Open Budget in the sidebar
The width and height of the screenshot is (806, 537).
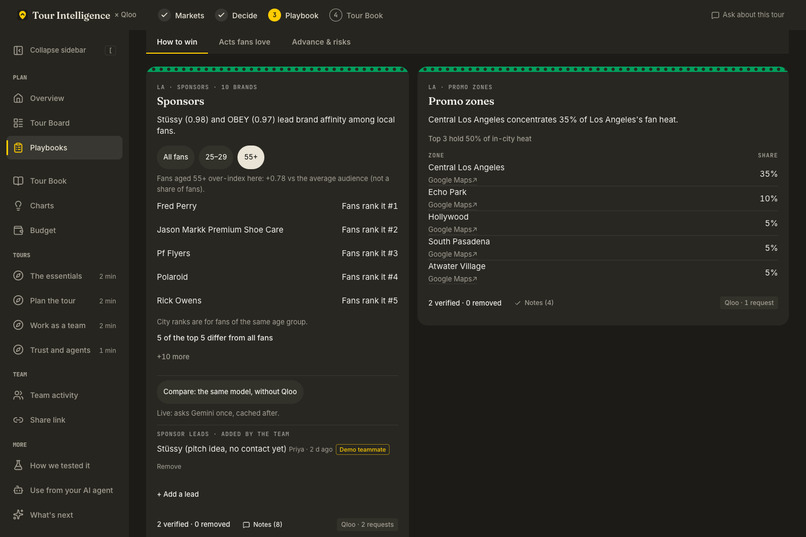coord(64,230)
